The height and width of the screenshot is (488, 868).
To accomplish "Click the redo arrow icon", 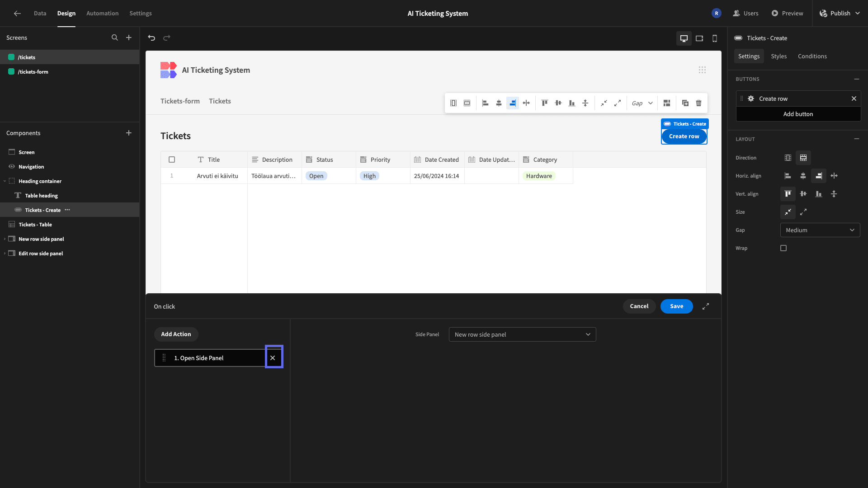I will point(167,38).
